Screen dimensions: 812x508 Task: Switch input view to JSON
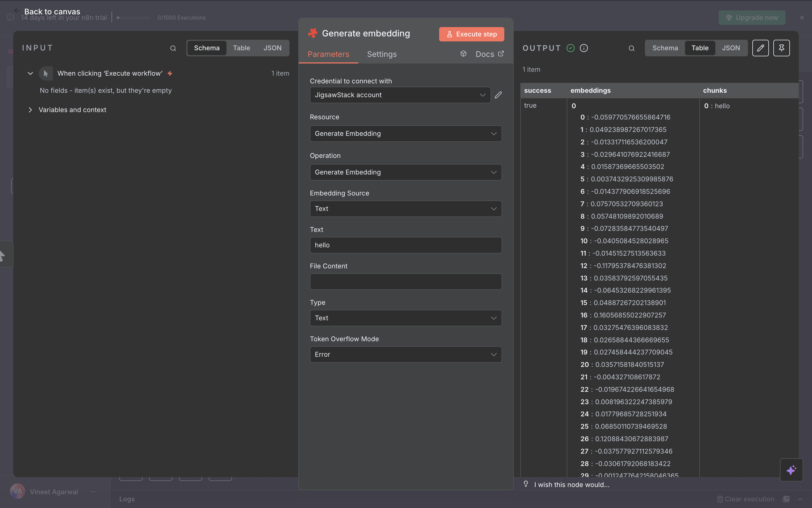(272, 48)
